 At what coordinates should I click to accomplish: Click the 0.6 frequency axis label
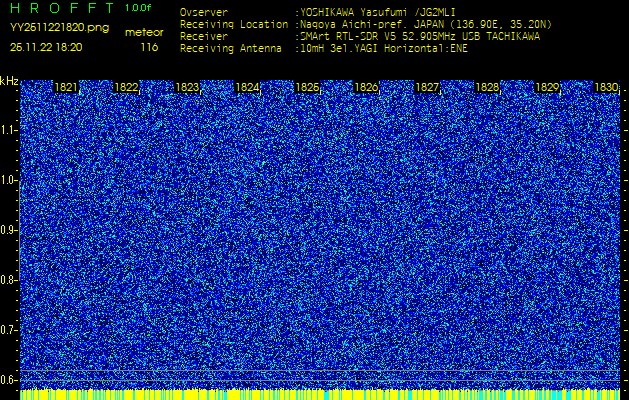pos(9,380)
